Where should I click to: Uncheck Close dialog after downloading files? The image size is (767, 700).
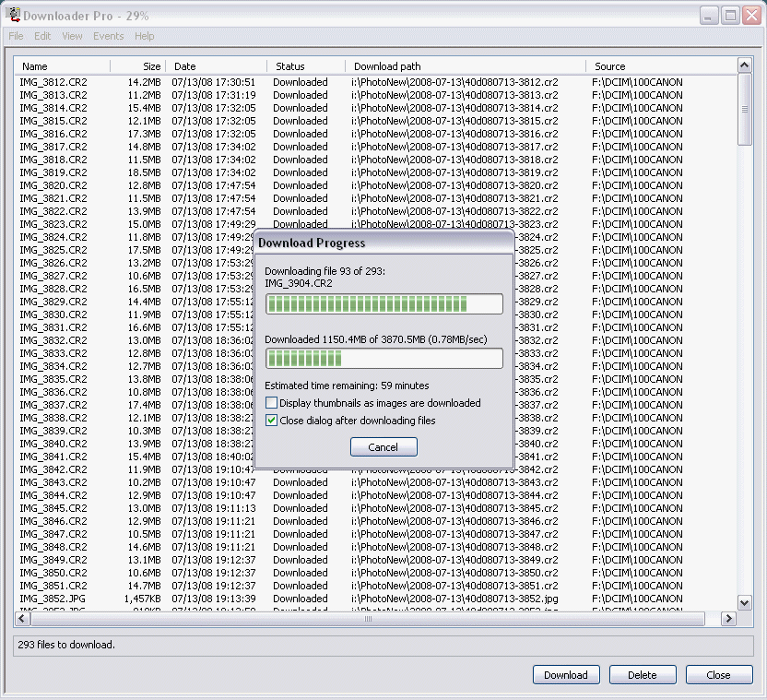coord(271,421)
